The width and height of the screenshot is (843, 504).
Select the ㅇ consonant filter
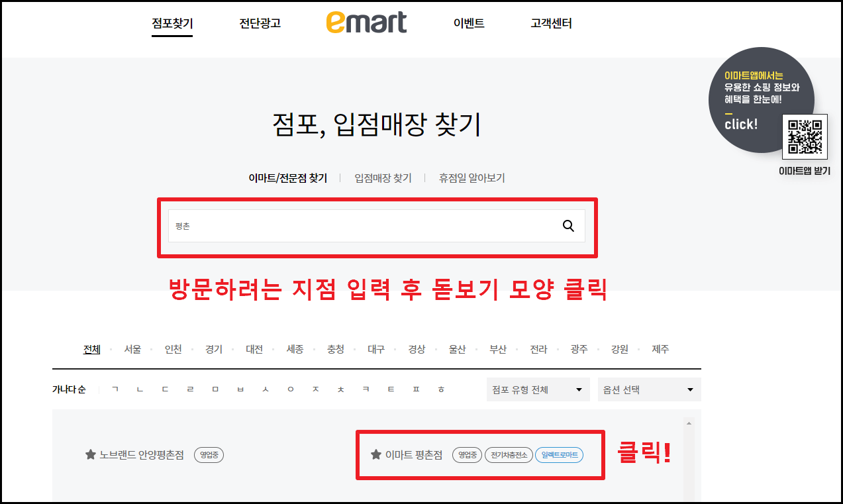pyautogui.click(x=291, y=389)
